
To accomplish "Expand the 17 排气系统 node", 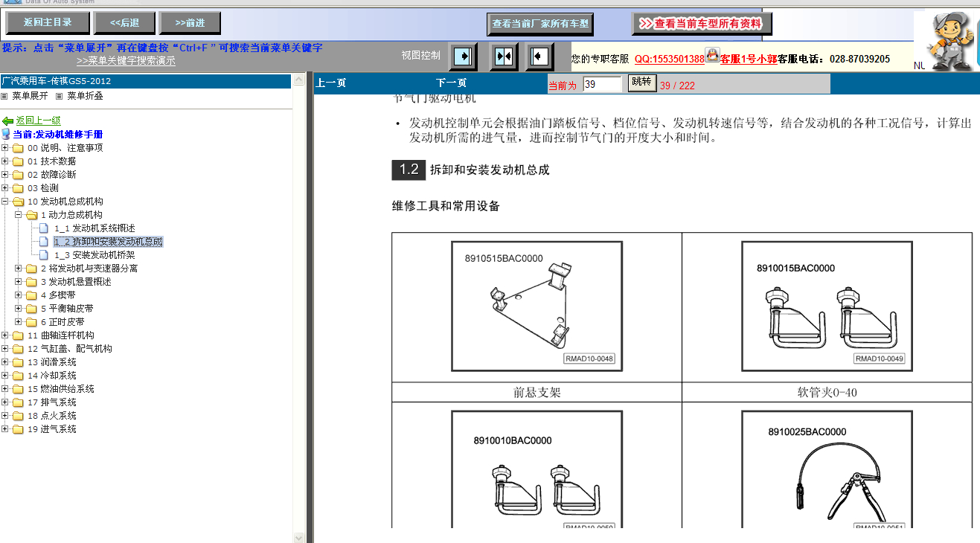I will coord(5,402).
